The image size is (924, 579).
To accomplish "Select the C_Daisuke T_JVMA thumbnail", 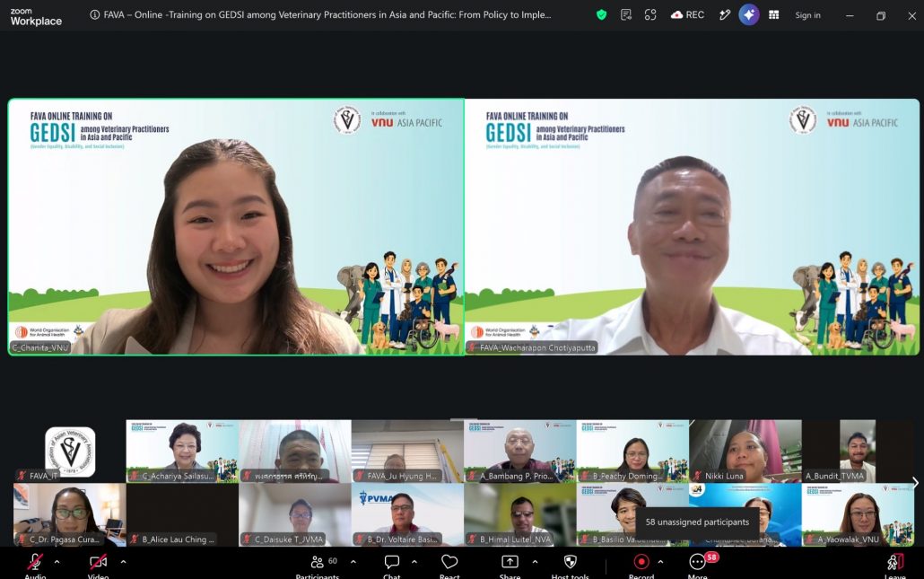I will click(295, 514).
